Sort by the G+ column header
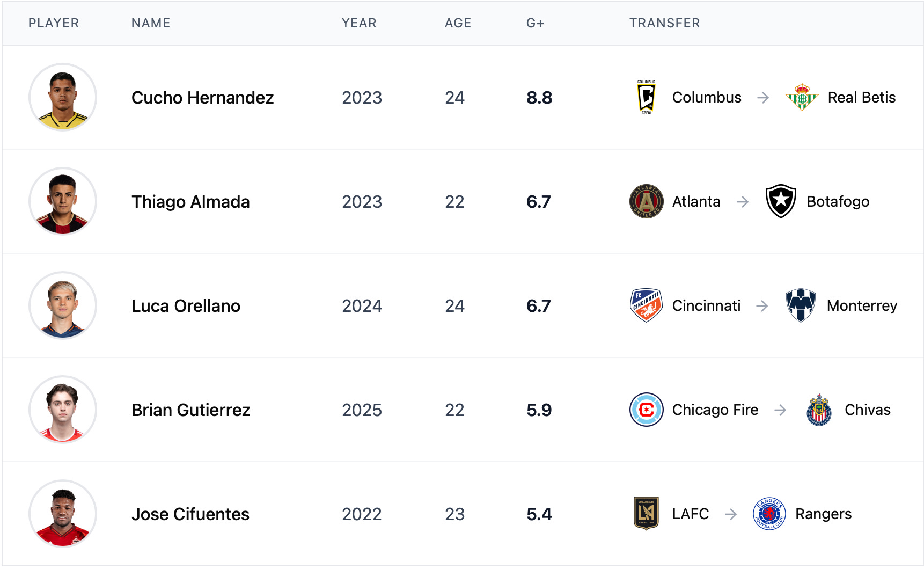Viewport: 924px width, 569px height. (535, 23)
